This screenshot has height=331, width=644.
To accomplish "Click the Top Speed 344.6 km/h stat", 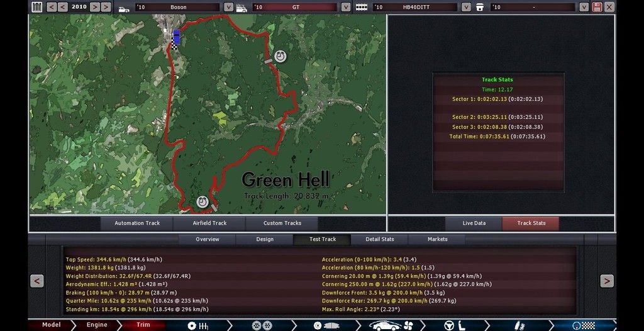I will pos(114,260).
